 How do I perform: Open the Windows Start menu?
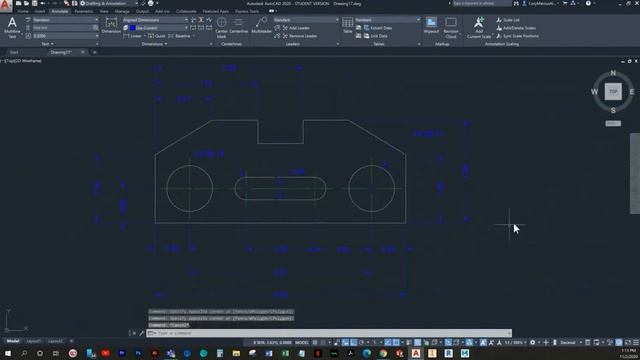point(8,353)
